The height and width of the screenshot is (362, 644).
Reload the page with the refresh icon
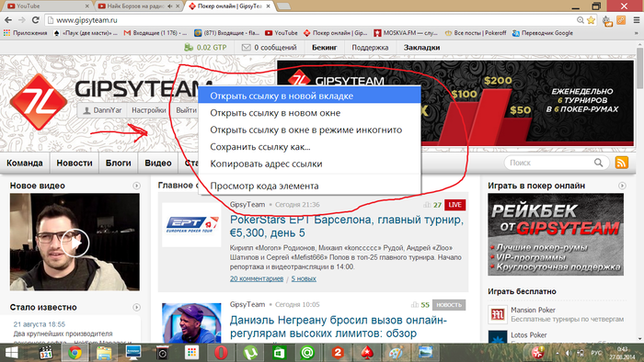coord(35,19)
